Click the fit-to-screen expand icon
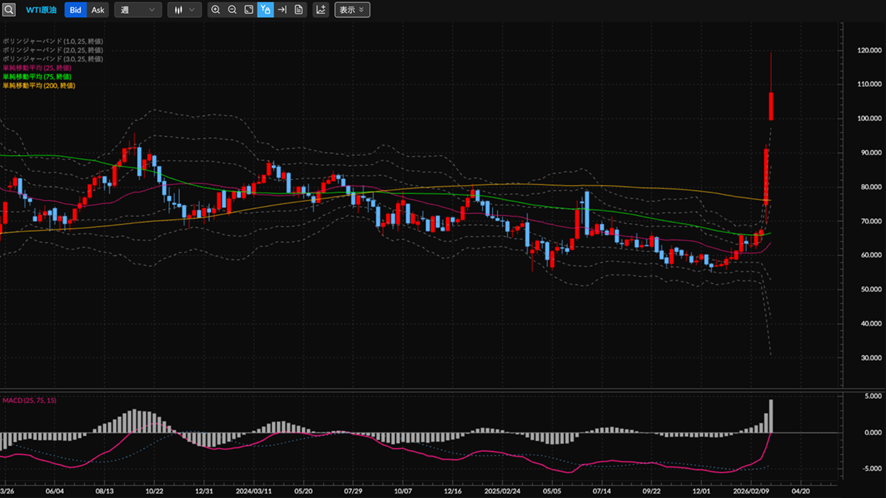886x498 pixels. click(249, 10)
